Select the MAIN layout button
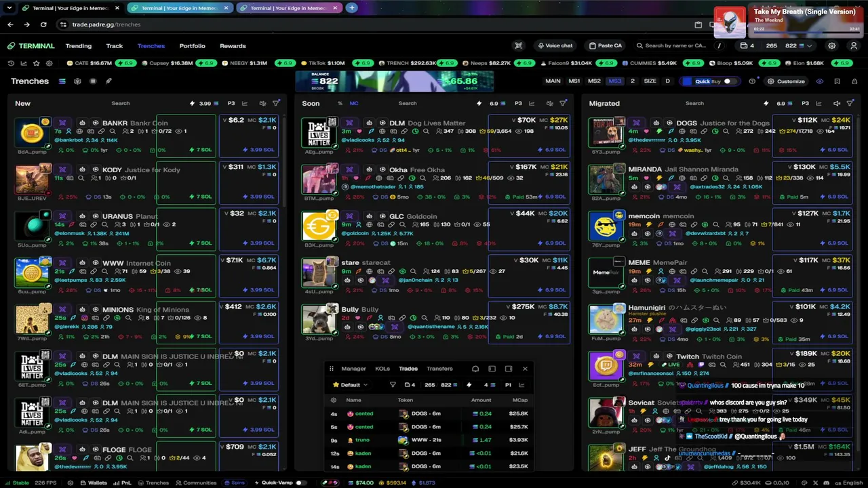 point(553,81)
